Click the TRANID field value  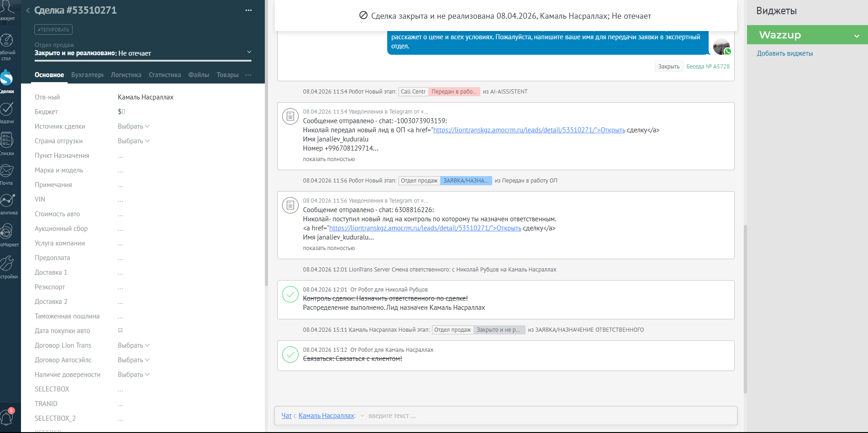(121, 404)
